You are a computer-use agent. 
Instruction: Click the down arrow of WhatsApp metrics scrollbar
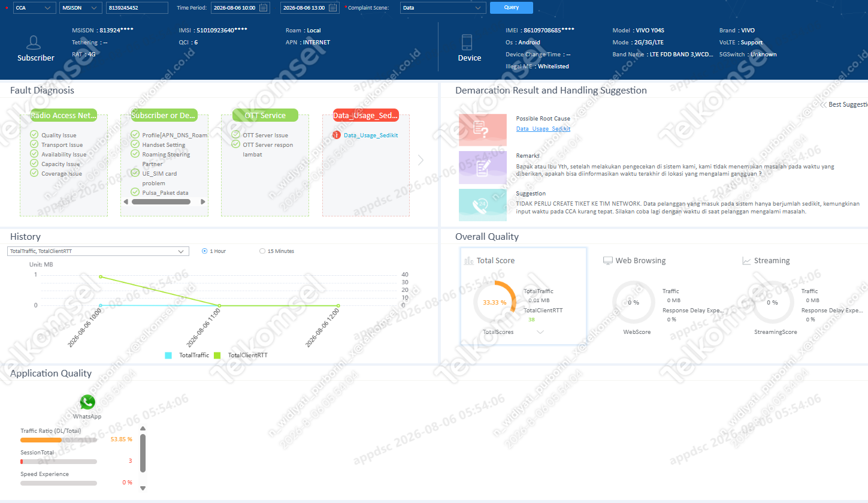pyautogui.click(x=143, y=488)
